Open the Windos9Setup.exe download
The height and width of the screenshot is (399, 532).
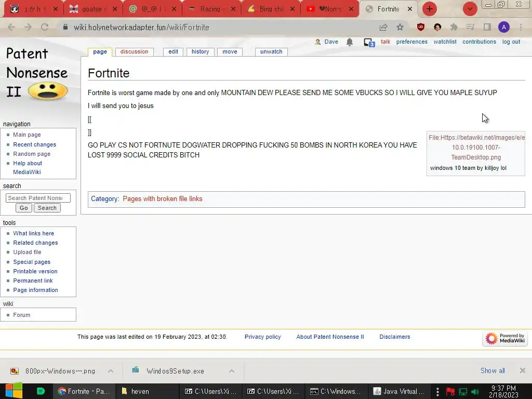[175, 371]
